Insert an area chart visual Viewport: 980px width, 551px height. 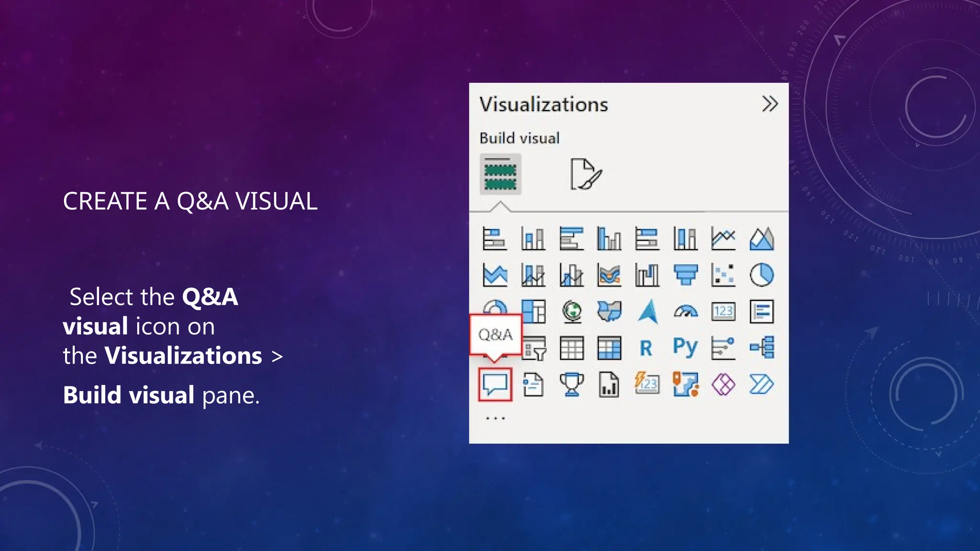coord(762,238)
